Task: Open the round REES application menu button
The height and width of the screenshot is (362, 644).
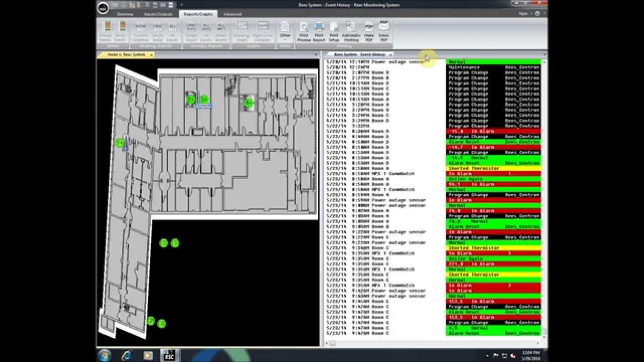Action: [x=103, y=8]
